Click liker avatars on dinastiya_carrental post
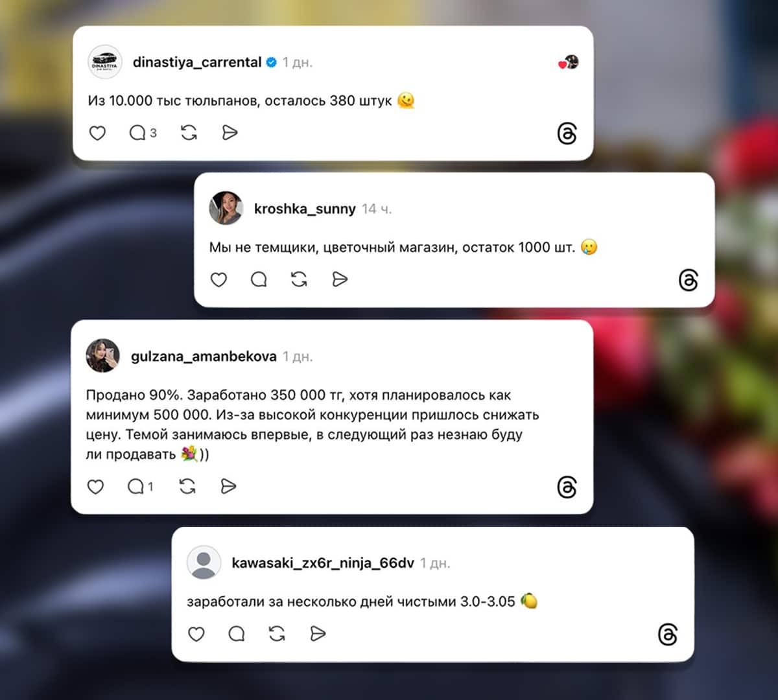778x700 pixels. coord(569,62)
